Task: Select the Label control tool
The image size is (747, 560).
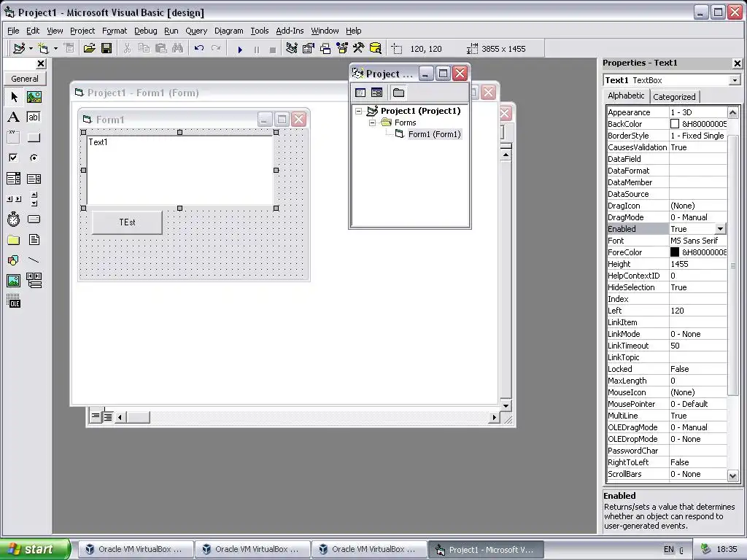Action: point(14,117)
